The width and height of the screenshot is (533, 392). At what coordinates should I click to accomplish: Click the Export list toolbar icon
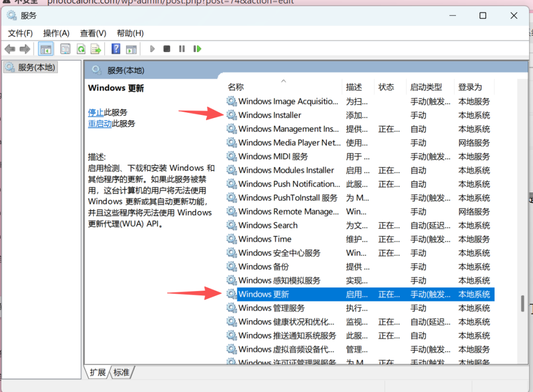96,49
